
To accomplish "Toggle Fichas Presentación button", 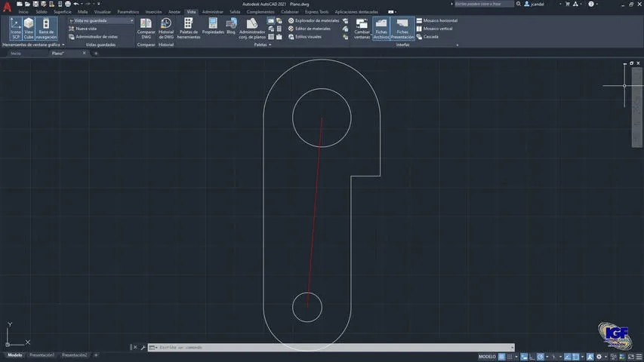I will tap(402, 29).
